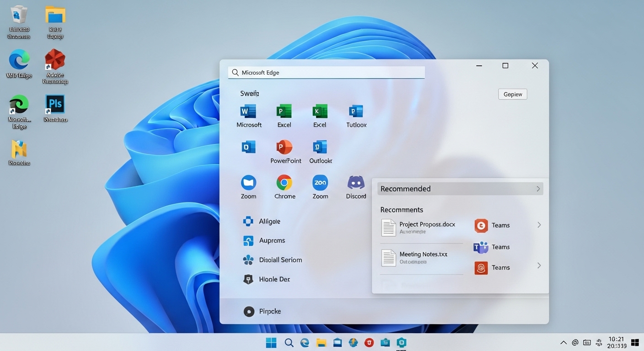Open the Exel tile with green K icon
644x351 pixels.
pyautogui.click(x=320, y=116)
